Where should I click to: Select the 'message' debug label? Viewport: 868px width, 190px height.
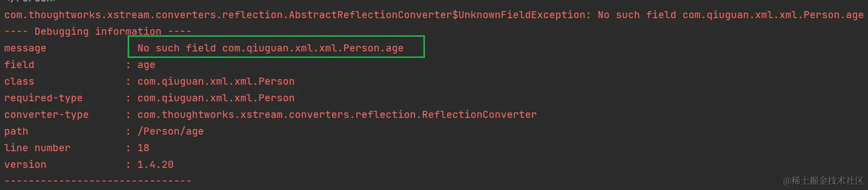(25, 48)
